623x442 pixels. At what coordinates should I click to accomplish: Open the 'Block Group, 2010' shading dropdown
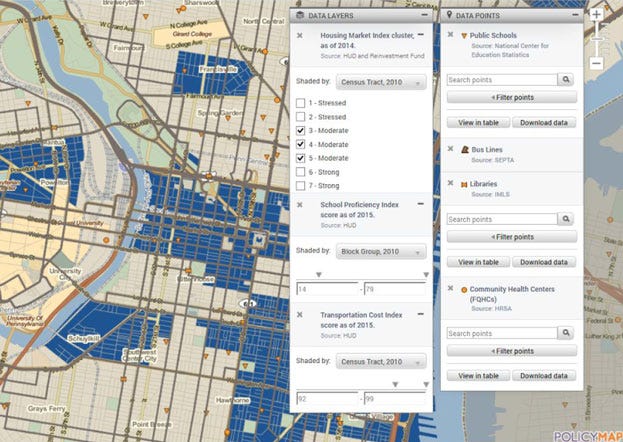pos(381,252)
